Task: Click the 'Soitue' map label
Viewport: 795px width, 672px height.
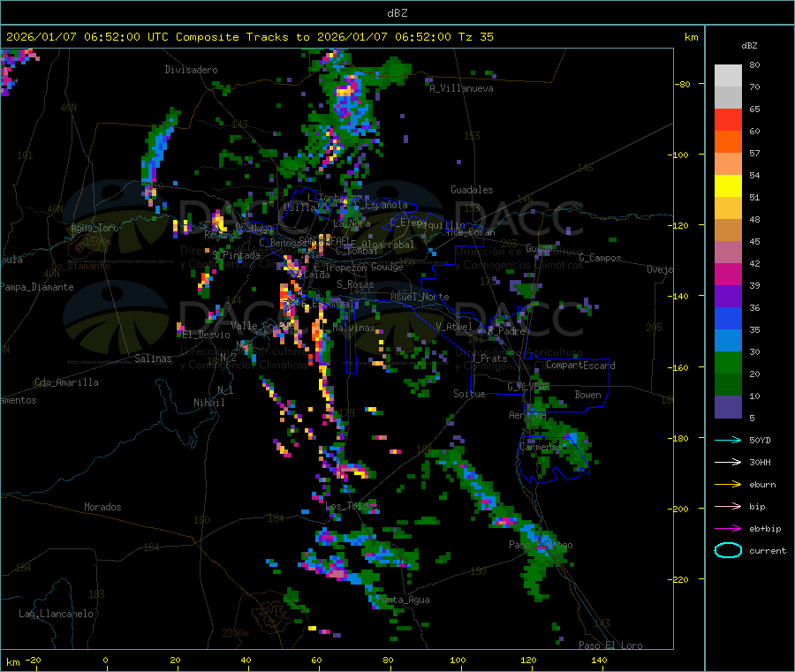Action: click(469, 394)
